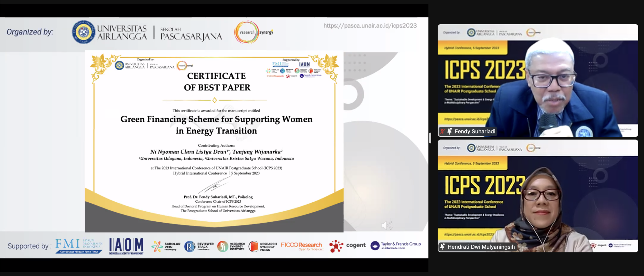
Task: Click the '5 September 2023' date on certificate
Action: pos(245,173)
